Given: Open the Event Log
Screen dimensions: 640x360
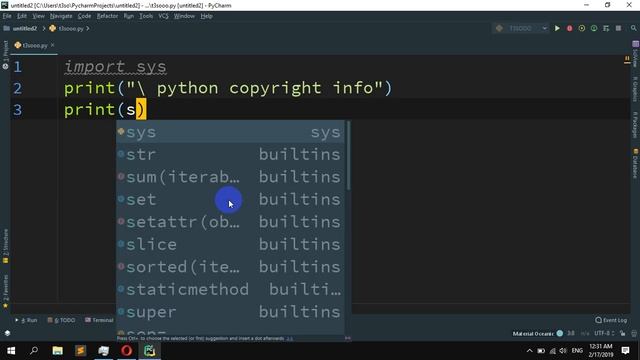Looking at the screenshot, I should pos(611,320).
